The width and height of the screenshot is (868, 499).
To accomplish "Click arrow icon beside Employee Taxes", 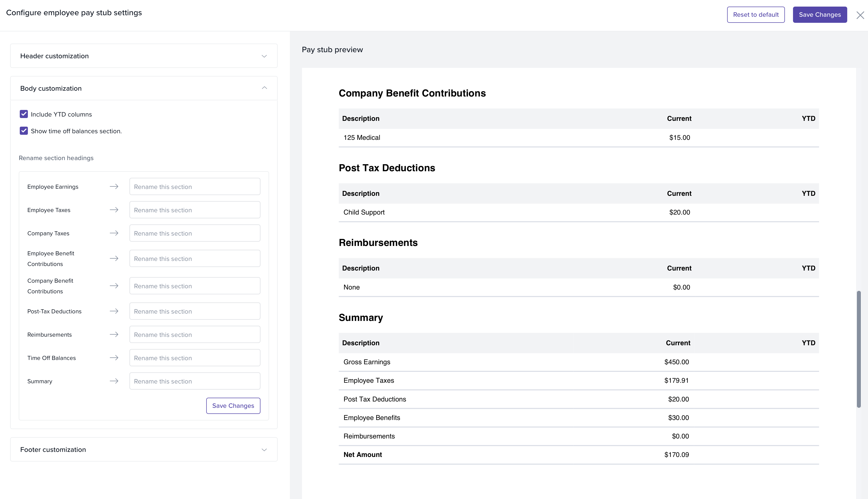I will pyautogui.click(x=114, y=210).
